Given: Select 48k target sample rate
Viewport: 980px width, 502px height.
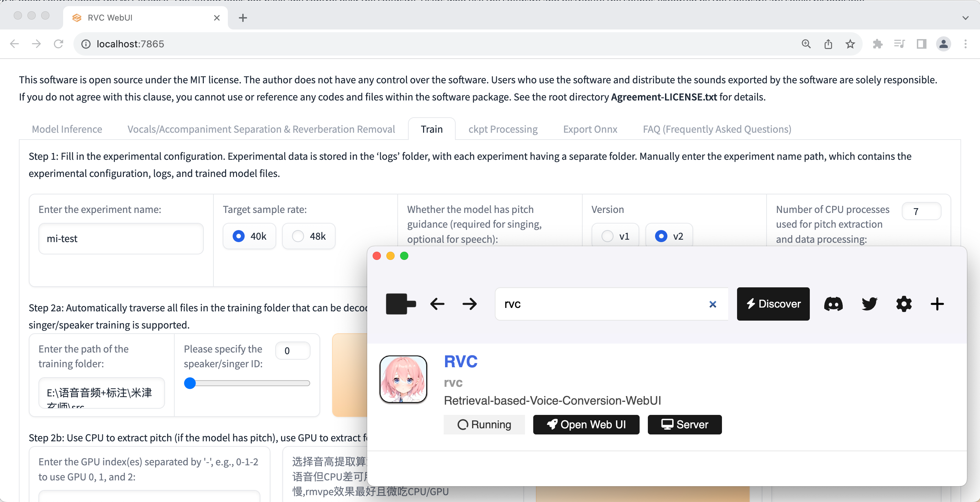Looking at the screenshot, I should pos(308,236).
